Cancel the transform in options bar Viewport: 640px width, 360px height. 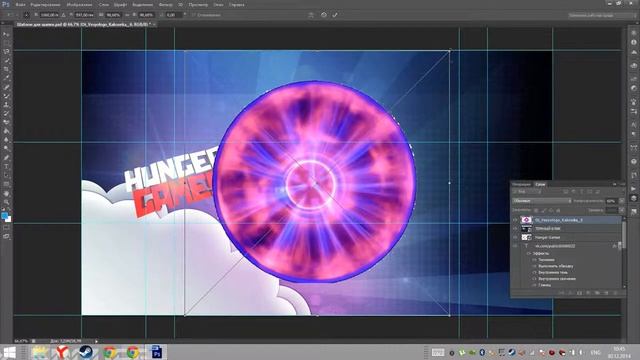(x=323, y=15)
